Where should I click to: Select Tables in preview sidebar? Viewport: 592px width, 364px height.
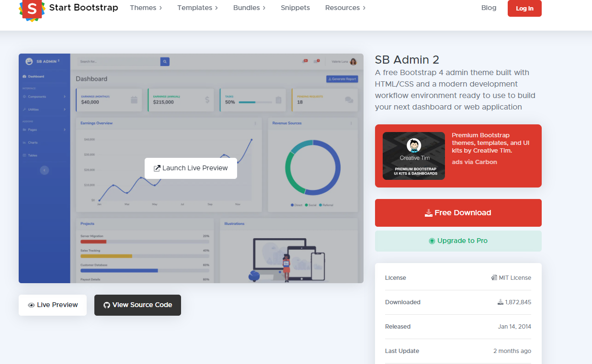point(30,155)
